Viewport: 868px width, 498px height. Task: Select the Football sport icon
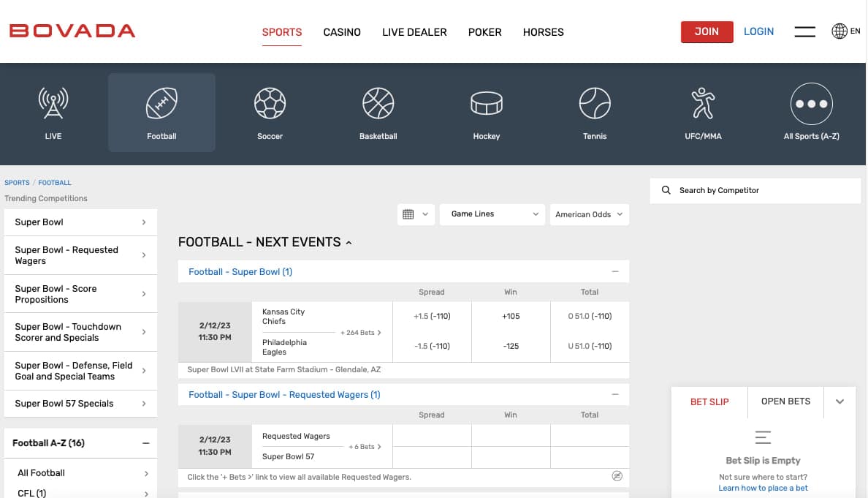(x=161, y=103)
